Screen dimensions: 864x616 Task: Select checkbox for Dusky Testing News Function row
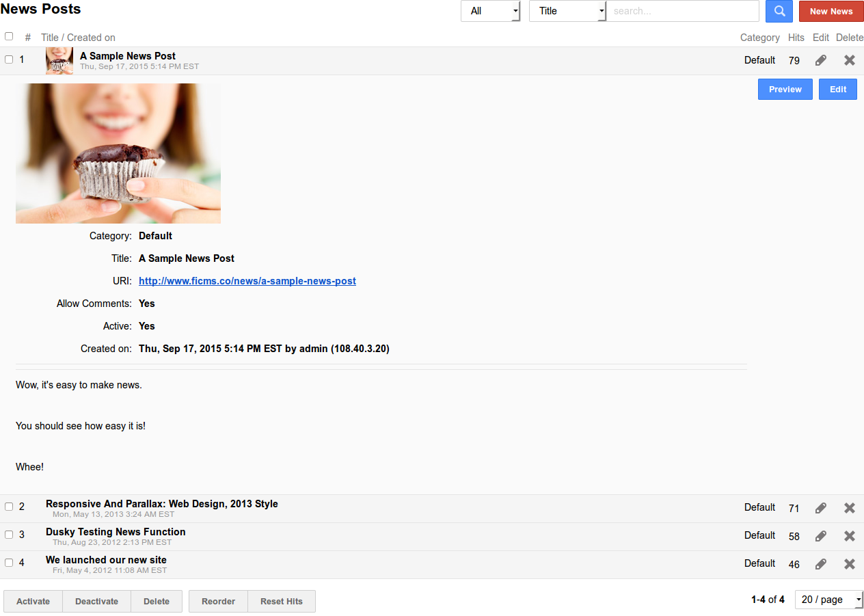pyautogui.click(x=9, y=535)
